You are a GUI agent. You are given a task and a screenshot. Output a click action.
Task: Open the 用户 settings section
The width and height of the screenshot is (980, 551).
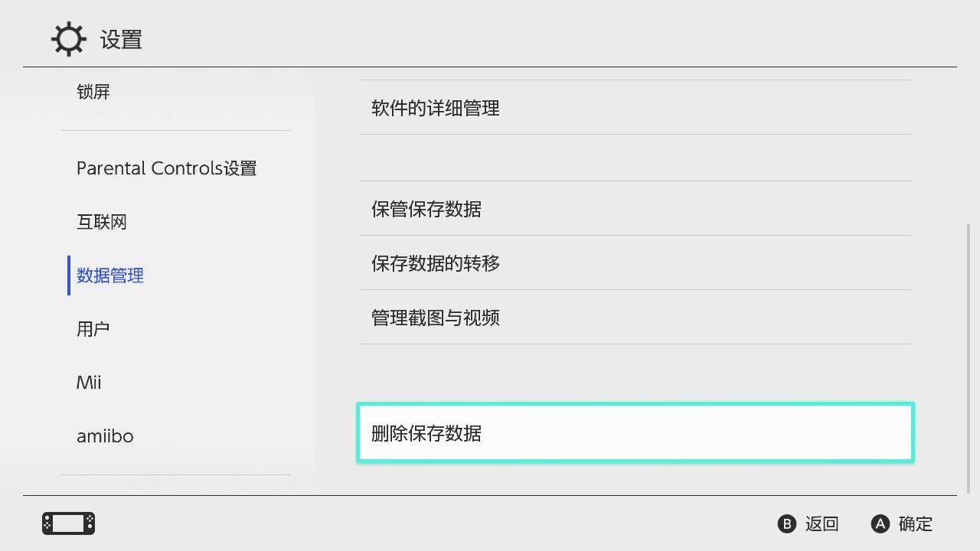click(93, 329)
